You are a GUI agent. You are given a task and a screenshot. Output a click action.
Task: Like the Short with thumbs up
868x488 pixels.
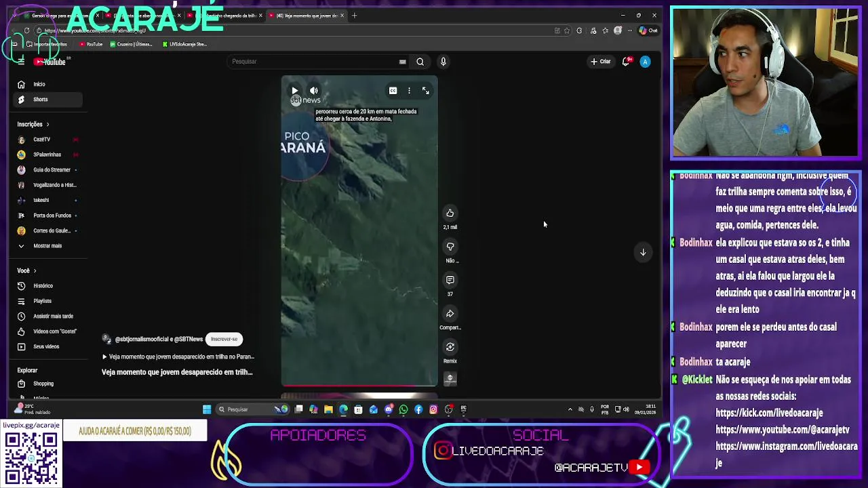450,213
